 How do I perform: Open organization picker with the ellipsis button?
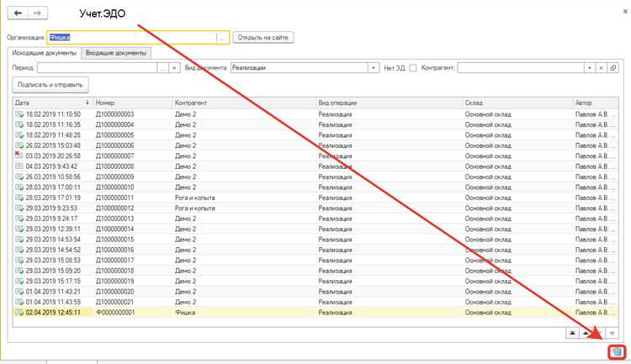222,38
